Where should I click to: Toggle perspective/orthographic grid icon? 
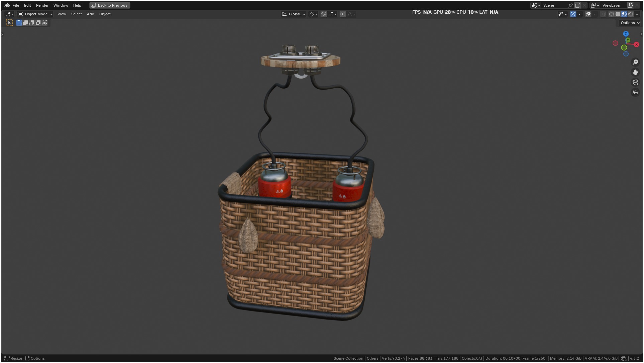click(x=635, y=92)
